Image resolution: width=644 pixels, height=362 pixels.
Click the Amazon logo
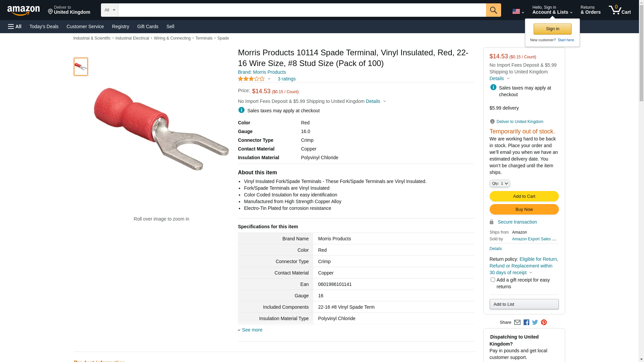[x=23, y=10]
